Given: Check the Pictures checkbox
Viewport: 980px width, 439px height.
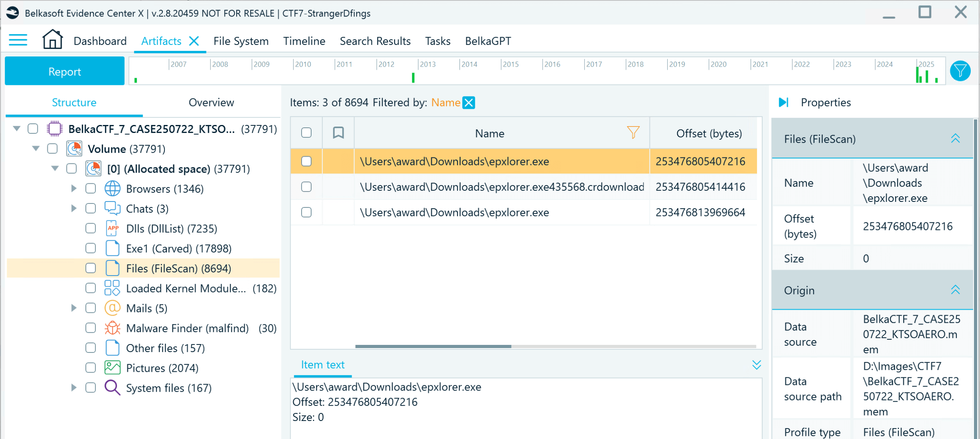Looking at the screenshot, I should coord(91,368).
